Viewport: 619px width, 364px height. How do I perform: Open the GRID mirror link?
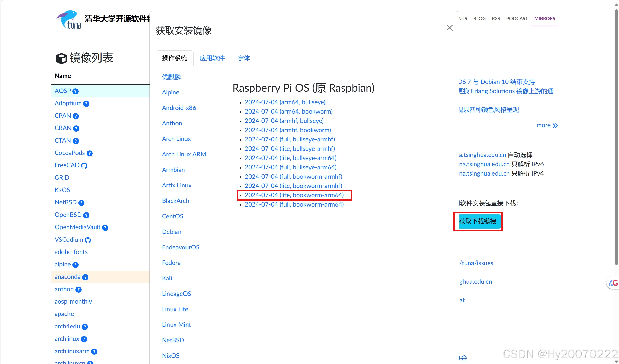[62, 178]
